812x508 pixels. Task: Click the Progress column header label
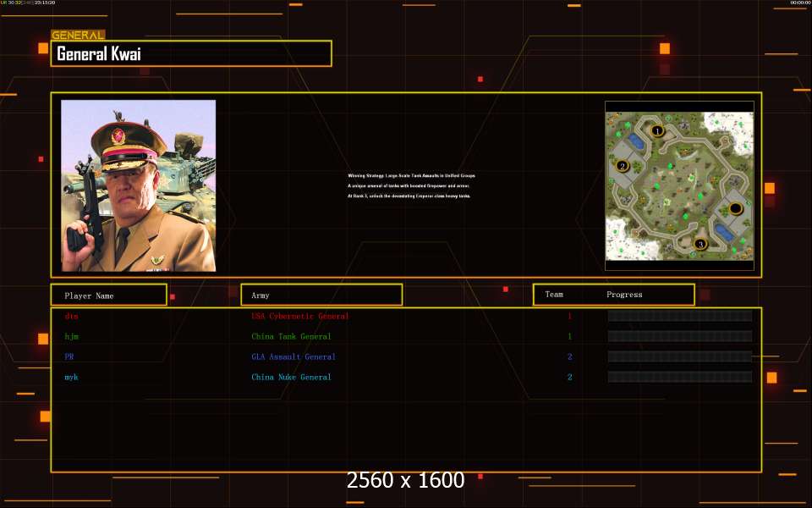pos(624,295)
